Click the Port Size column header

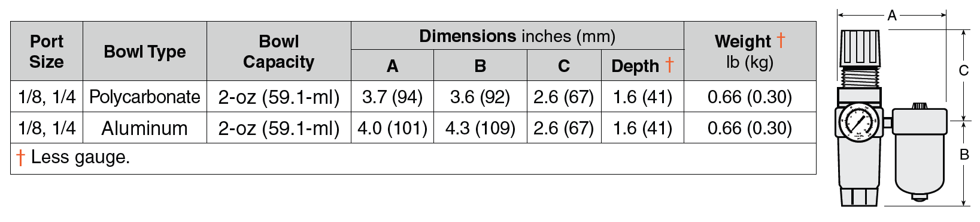coord(47,51)
